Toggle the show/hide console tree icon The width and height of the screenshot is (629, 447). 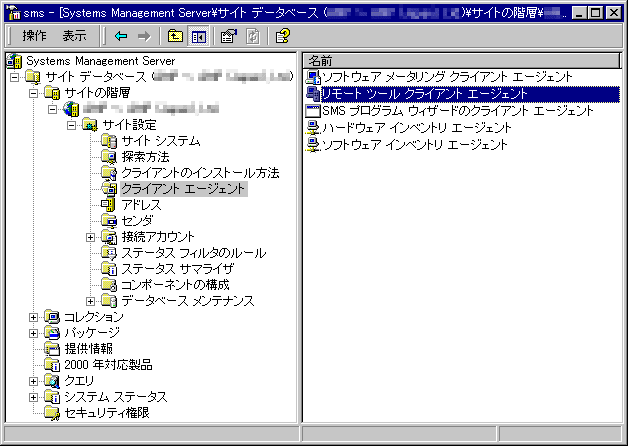(199, 37)
